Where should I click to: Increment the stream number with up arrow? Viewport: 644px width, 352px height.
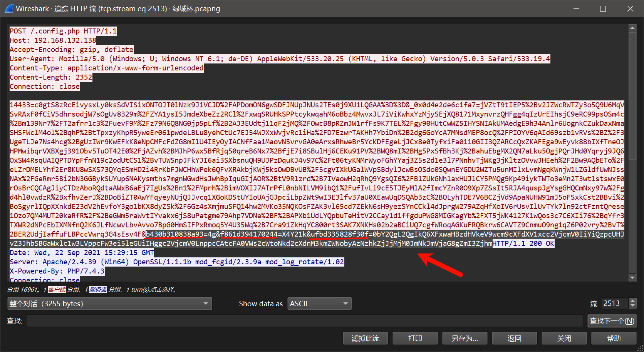(x=632, y=301)
